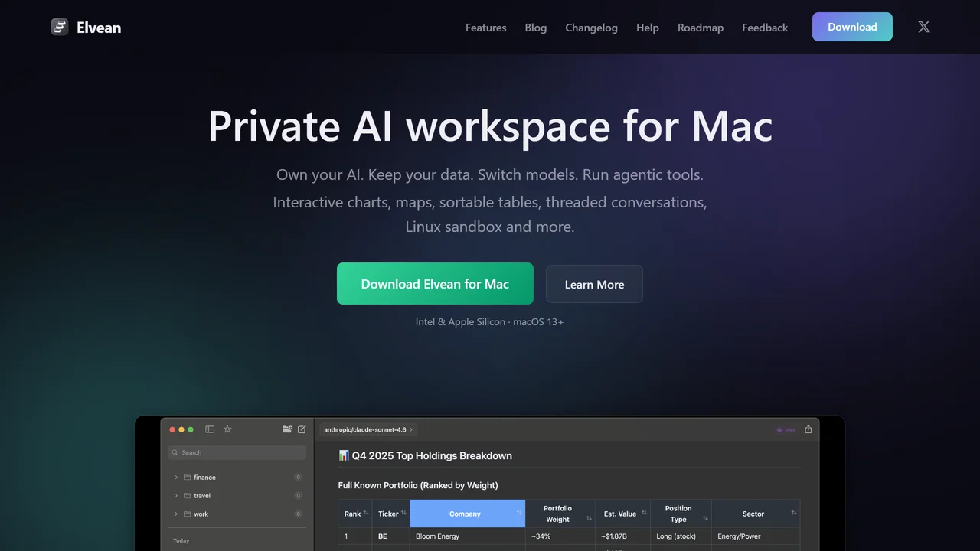Click the Learn More button
980x551 pixels.
coord(594,284)
